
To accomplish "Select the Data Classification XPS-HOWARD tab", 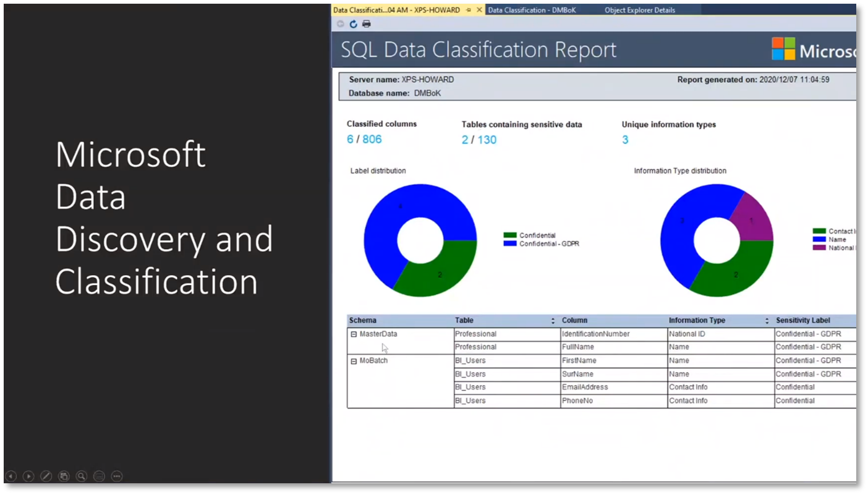I will 396,10.
